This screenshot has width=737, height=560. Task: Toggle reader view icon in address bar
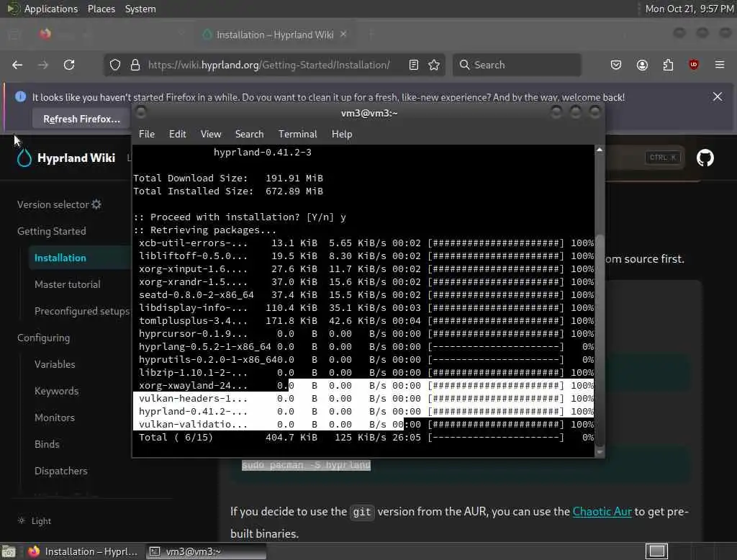click(414, 65)
